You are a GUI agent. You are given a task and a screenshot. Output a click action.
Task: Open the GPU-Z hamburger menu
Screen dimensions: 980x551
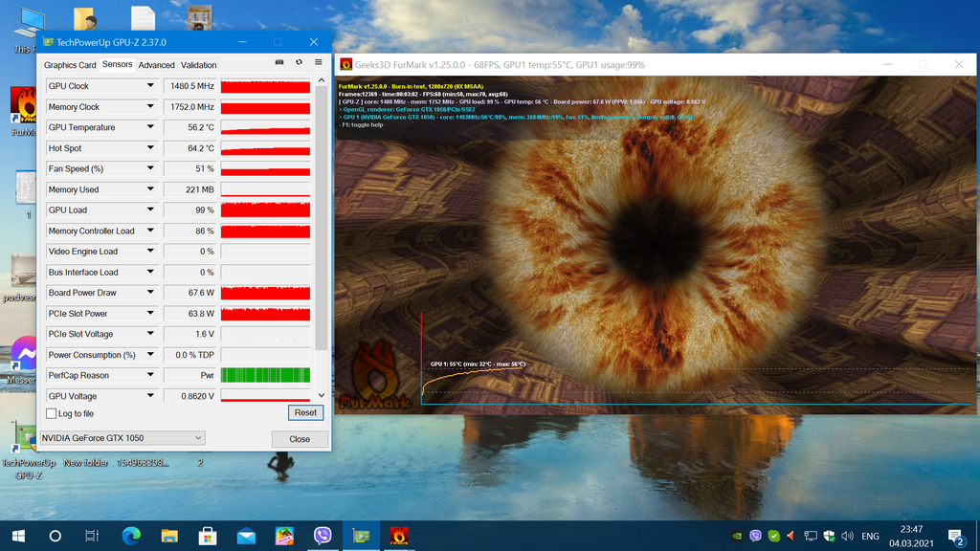pyautogui.click(x=318, y=62)
